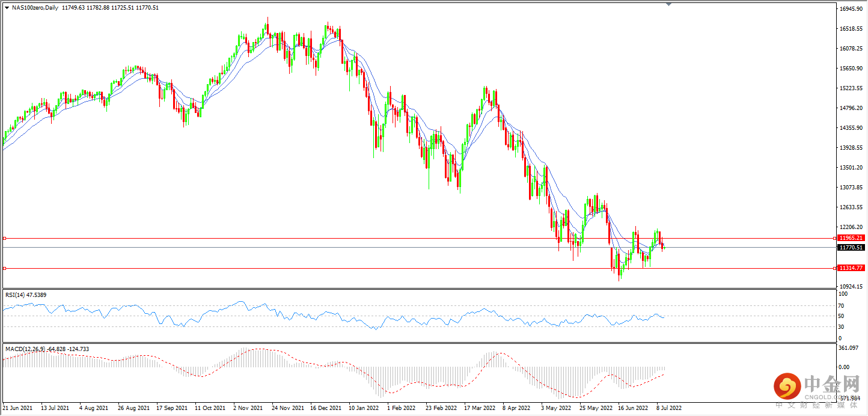Click the 14355.90 price axis value
This screenshot has height=416, width=868.
click(852, 128)
